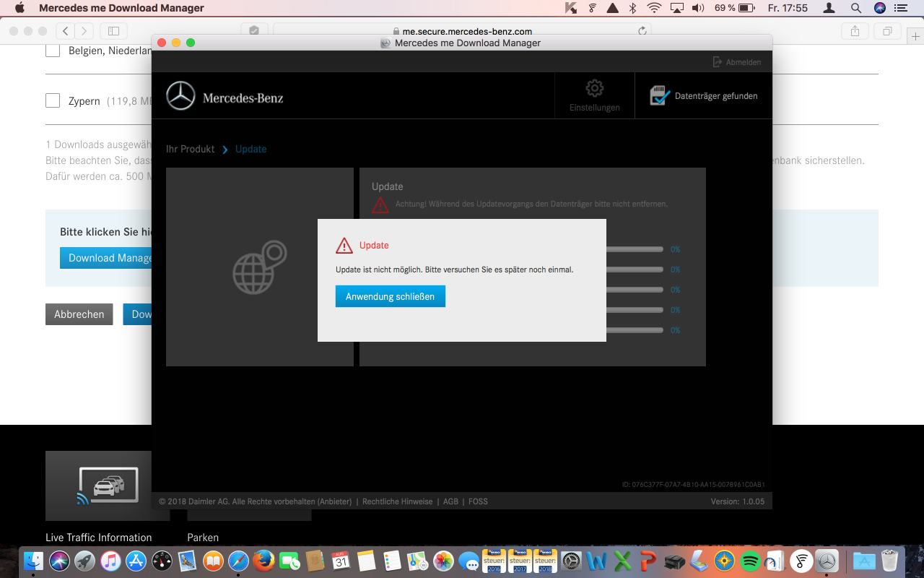Open the Kaspersky menu bar icon

[571, 8]
